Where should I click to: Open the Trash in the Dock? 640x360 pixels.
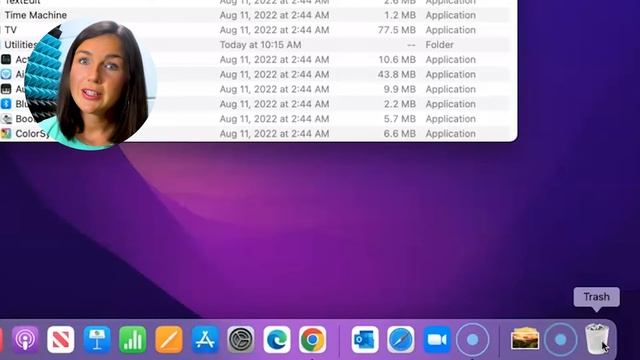pos(597,339)
